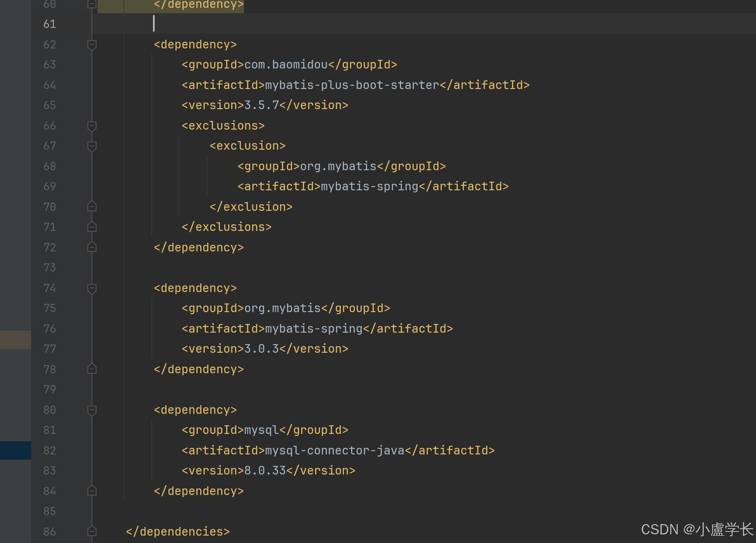
Task: Click line number 73 in the gutter
Action: point(50,268)
